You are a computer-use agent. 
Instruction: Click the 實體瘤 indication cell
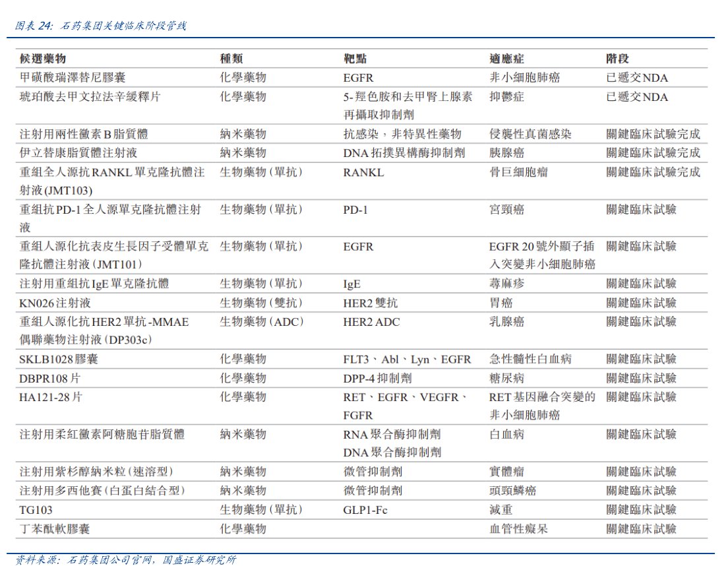[x=506, y=472]
